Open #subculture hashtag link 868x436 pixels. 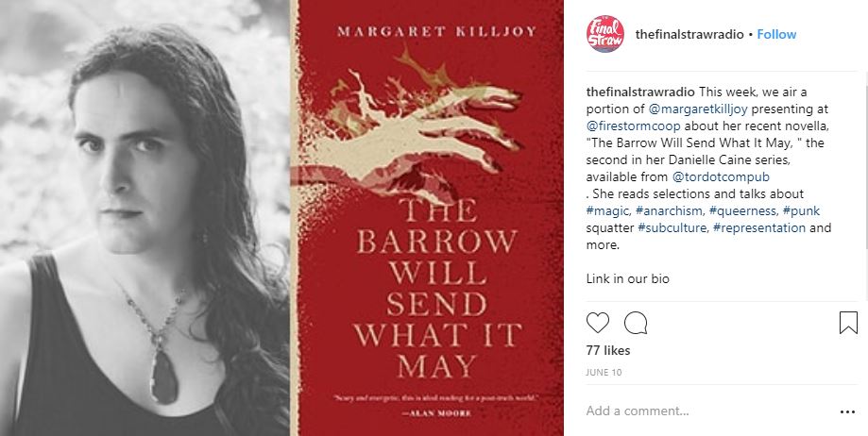pos(672,228)
